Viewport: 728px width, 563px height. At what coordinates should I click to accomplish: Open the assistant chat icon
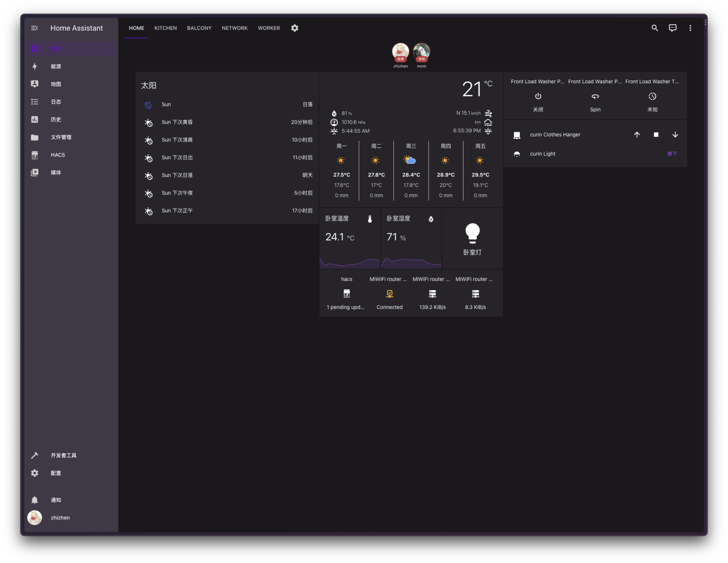(x=672, y=28)
